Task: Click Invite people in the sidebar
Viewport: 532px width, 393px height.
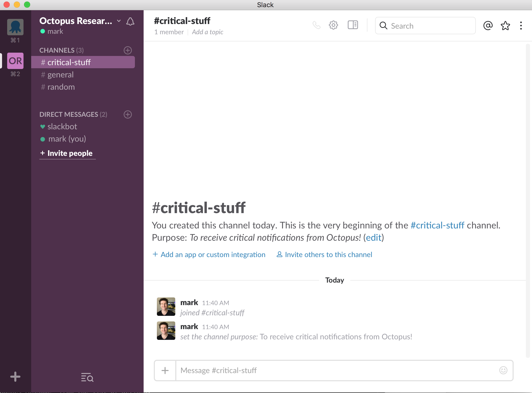Action: 67,153
